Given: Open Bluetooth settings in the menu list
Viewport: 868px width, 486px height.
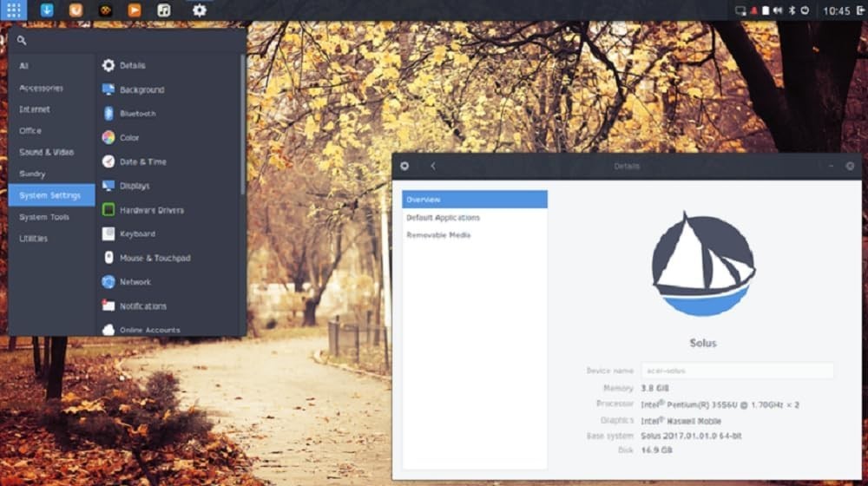Looking at the screenshot, I should 169,114.
